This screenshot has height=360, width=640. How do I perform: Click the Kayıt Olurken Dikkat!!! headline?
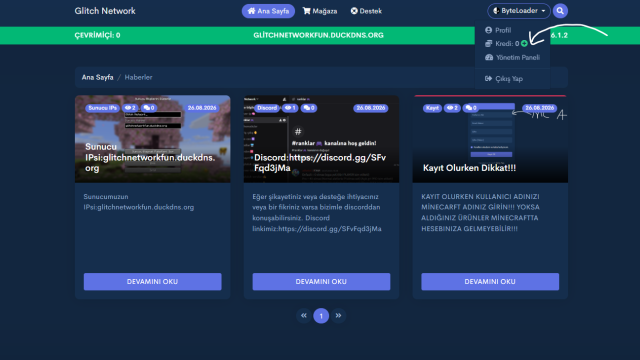(469, 168)
